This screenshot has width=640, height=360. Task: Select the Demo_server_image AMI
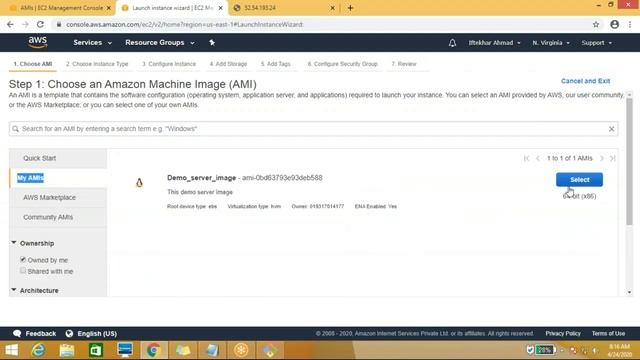[579, 180]
